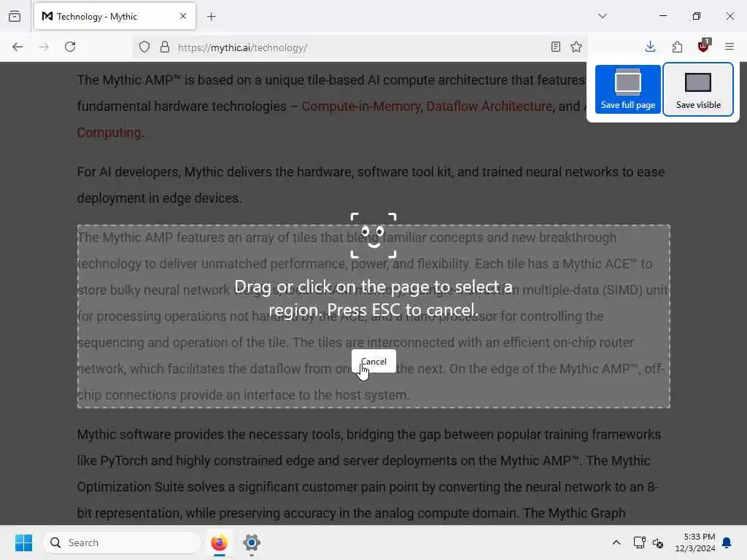Viewport: 747px width, 560px height.
Task: Open Firefox application menu
Action: pyautogui.click(x=729, y=47)
